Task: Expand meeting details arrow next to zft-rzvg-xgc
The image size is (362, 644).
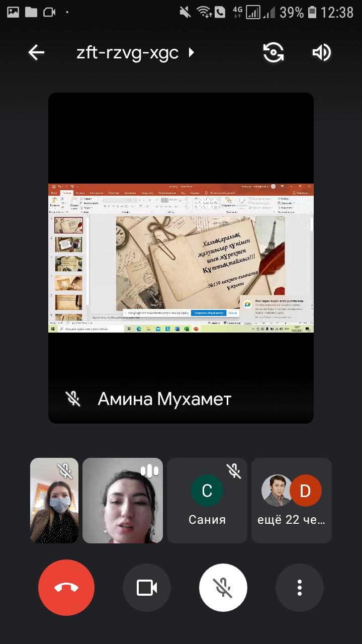Action: click(x=192, y=52)
